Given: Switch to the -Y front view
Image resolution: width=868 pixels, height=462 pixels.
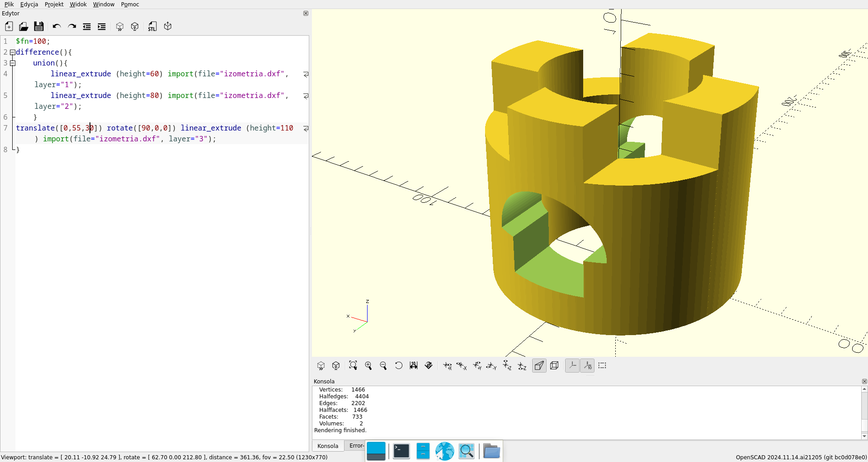Looking at the screenshot, I should [x=492, y=366].
